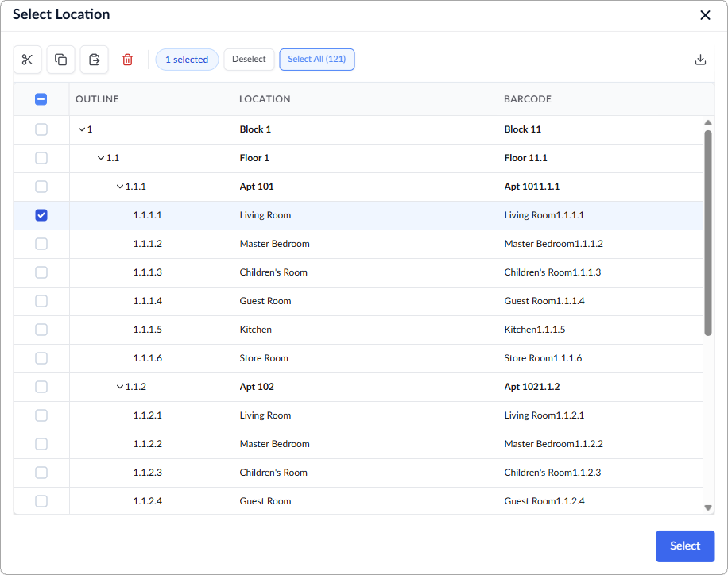Click the Kitchen location cell
This screenshot has height=575, width=728.
click(255, 330)
